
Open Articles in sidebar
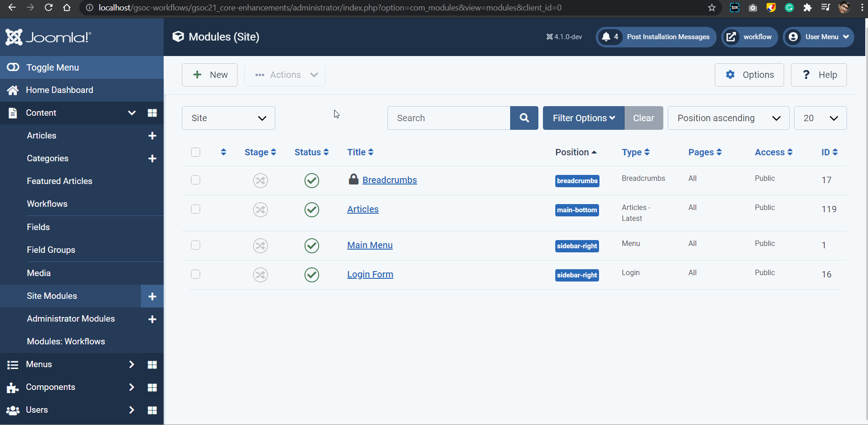point(41,136)
